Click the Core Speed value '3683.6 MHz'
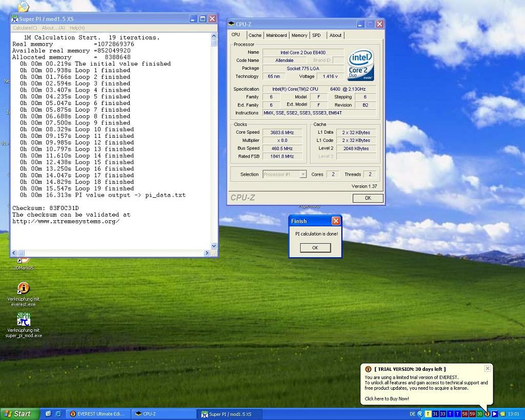The image size is (525, 420). (x=282, y=133)
